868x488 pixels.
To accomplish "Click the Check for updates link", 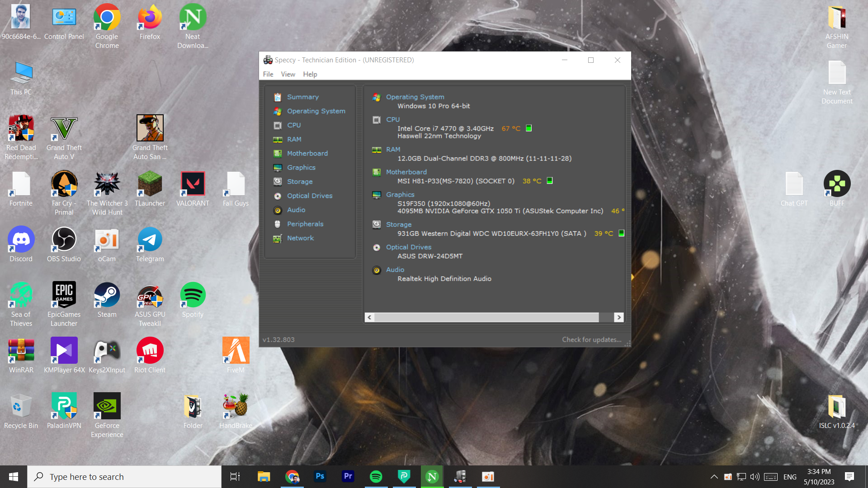I will 592,339.
